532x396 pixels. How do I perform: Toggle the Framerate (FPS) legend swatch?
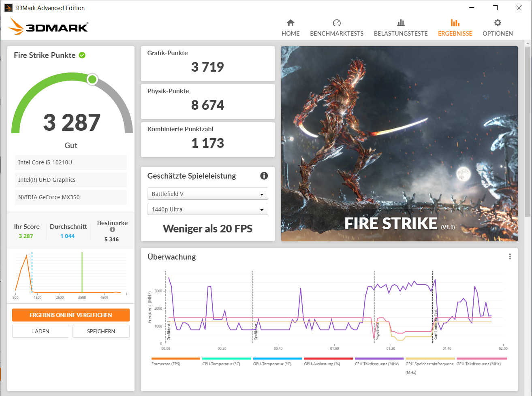tap(176, 358)
